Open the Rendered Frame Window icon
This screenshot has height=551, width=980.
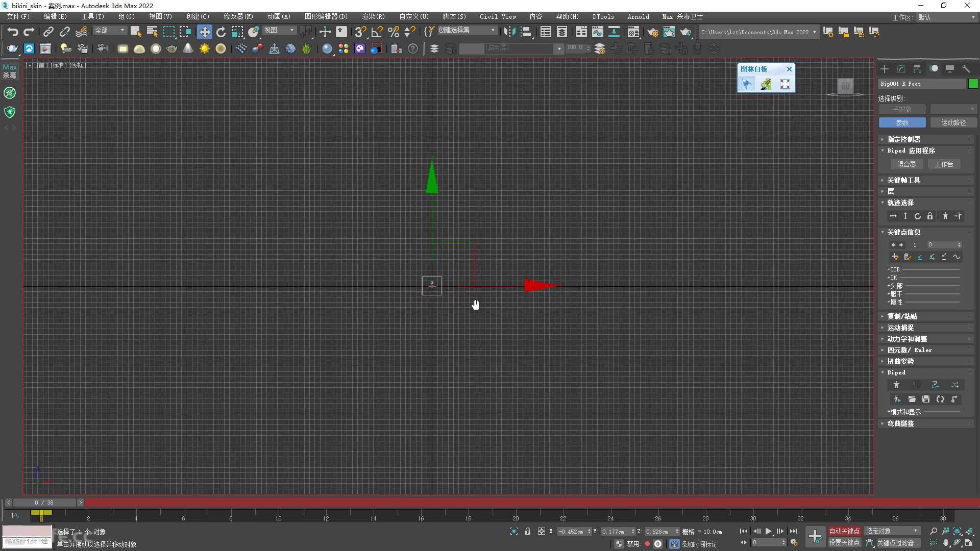click(x=669, y=32)
